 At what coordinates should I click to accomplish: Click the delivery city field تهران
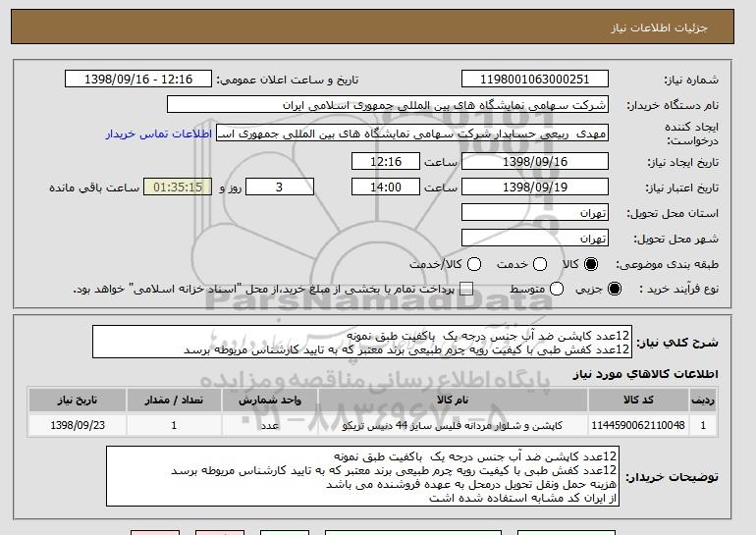click(x=535, y=239)
